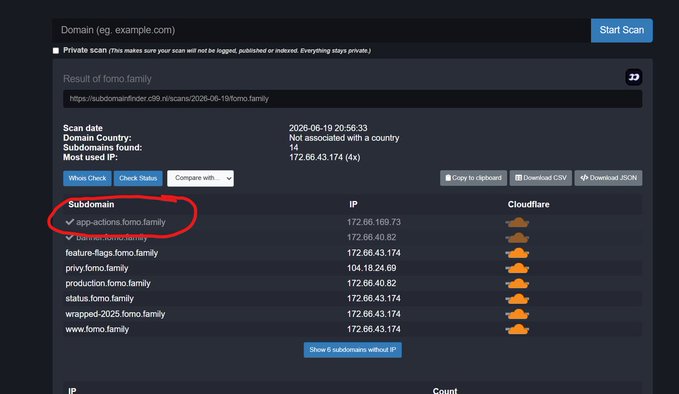The image size is (679, 394).
Task: Open the Whois Check button
Action: click(x=87, y=178)
